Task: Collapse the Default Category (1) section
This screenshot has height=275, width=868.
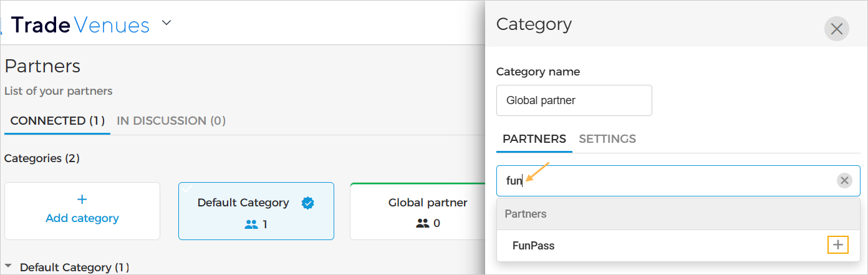Action: (8, 267)
